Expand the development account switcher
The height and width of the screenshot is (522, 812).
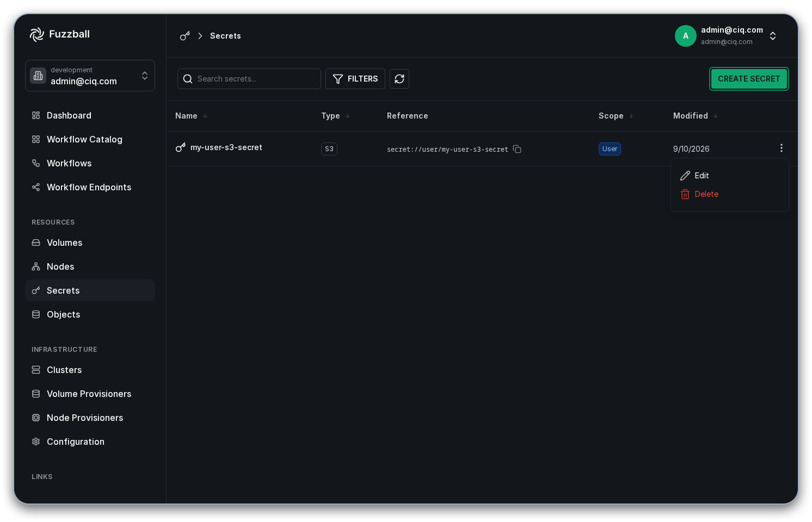point(90,76)
